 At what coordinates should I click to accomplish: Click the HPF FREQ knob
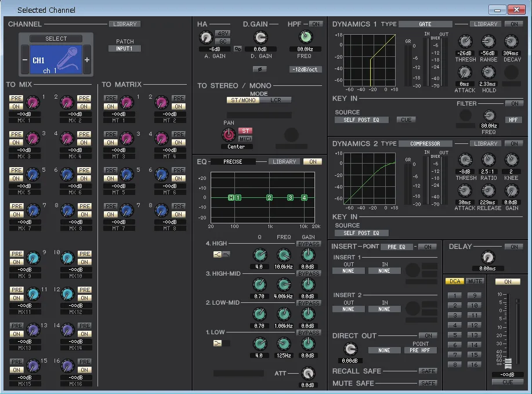(305, 37)
